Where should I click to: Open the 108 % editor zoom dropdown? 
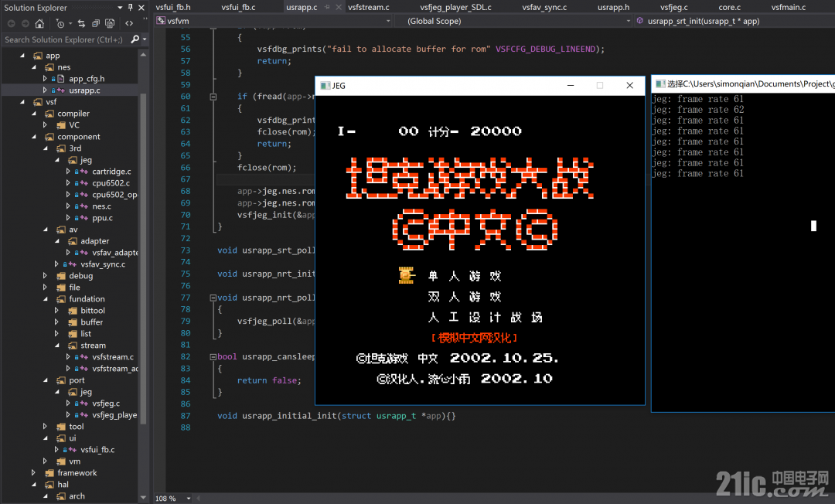pos(189,498)
